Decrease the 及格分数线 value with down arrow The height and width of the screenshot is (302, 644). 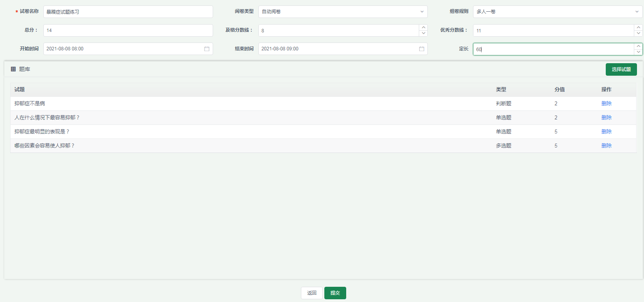click(x=423, y=33)
